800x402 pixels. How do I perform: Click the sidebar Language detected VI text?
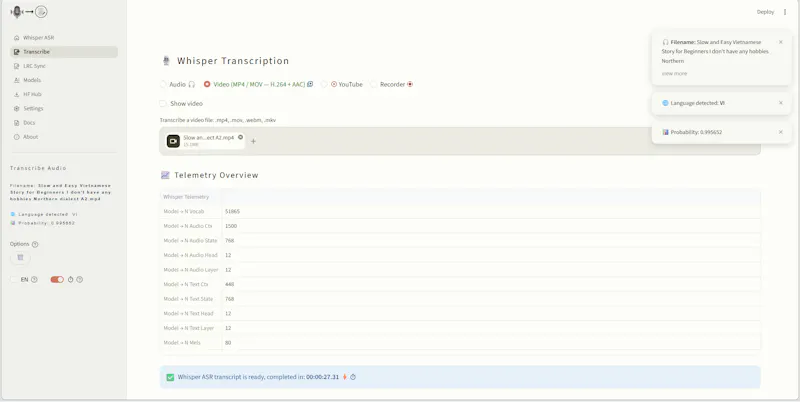pyautogui.click(x=47, y=215)
